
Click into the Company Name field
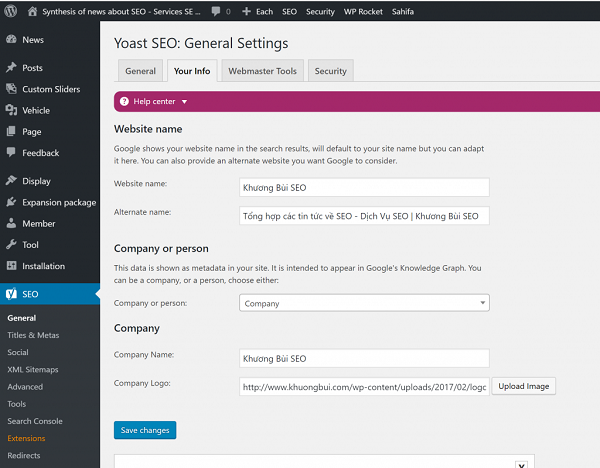(364, 358)
